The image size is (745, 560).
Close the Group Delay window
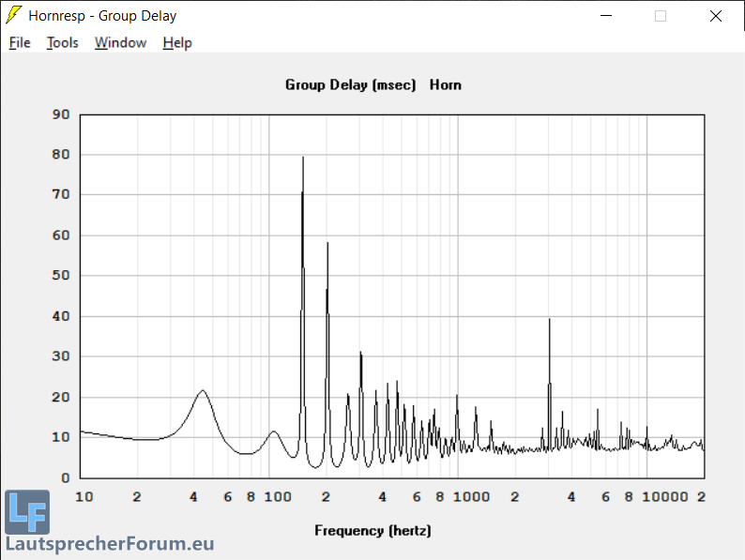pos(716,15)
